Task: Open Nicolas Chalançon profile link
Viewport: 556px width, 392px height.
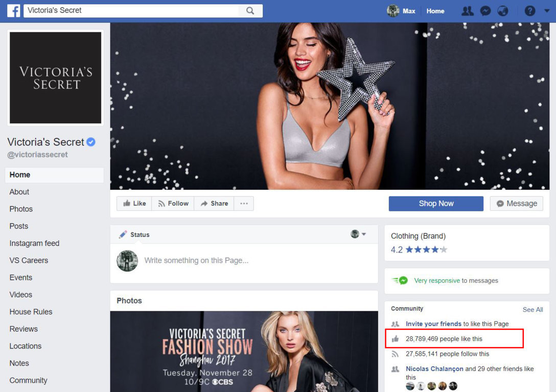Action: [x=434, y=369]
